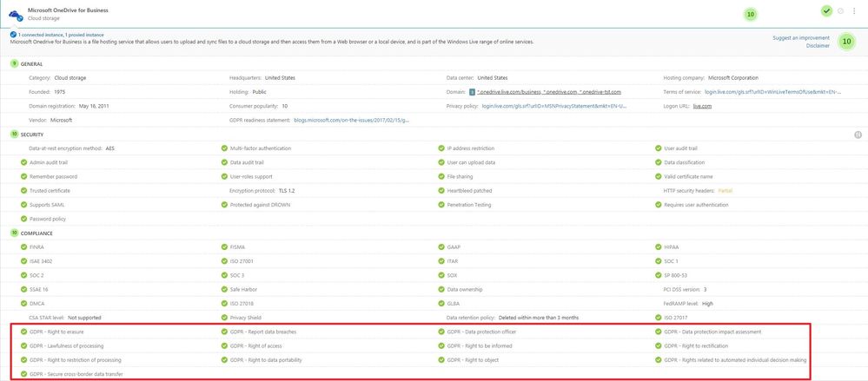Click the connected instance icon
The image size is (868, 381).
(13, 35)
